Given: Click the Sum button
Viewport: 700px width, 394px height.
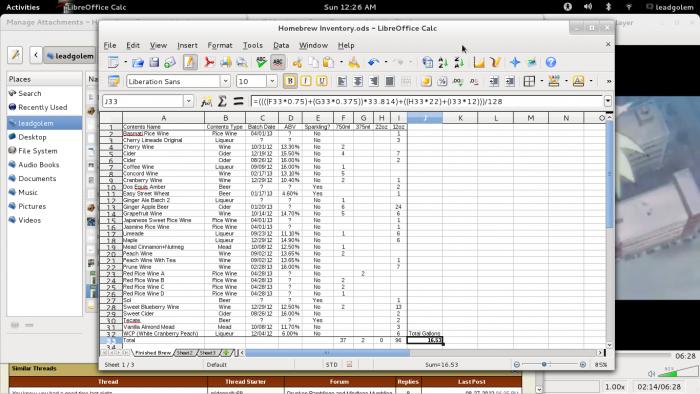Looking at the screenshot, I should pyautogui.click(x=222, y=102).
